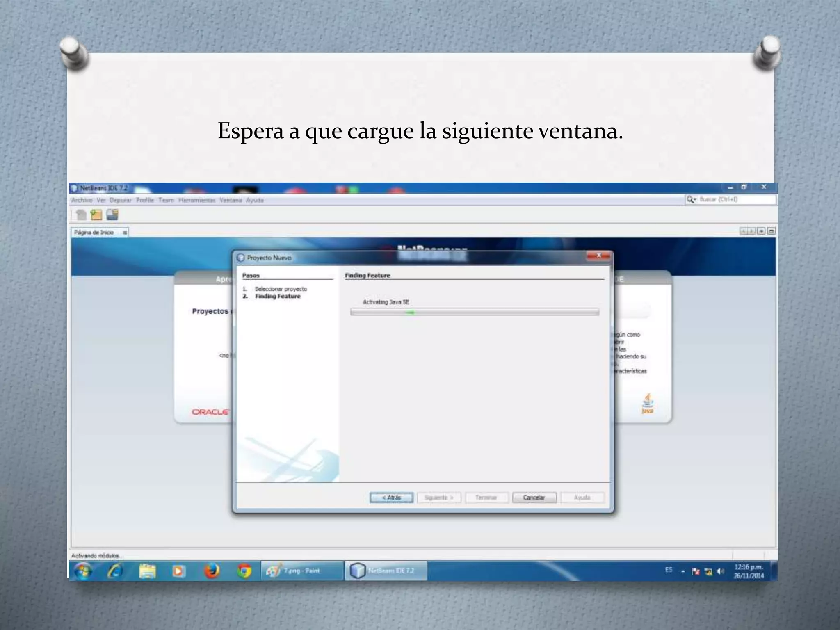Screen dimensions: 840x630
Task: Click the Cancelar button
Action: coord(534,498)
